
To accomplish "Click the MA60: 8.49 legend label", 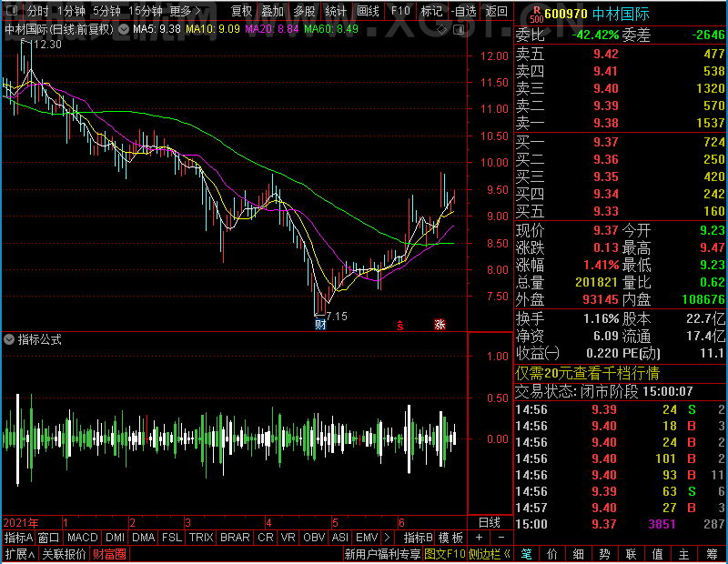I will (331, 29).
